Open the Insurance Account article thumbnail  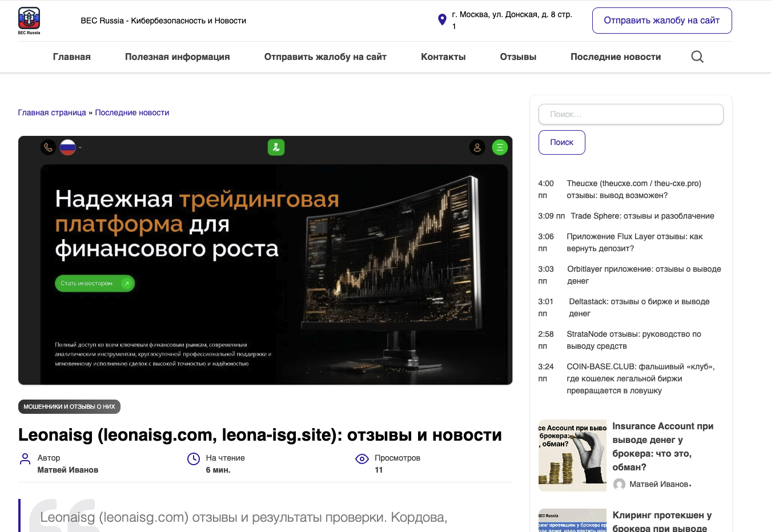coord(572,456)
